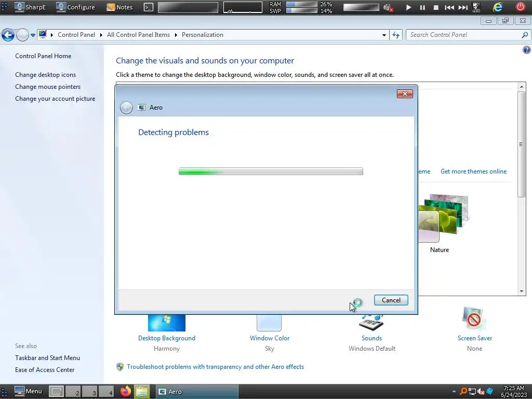
Task: Go back with the blue Back arrow
Action: coord(8,35)
